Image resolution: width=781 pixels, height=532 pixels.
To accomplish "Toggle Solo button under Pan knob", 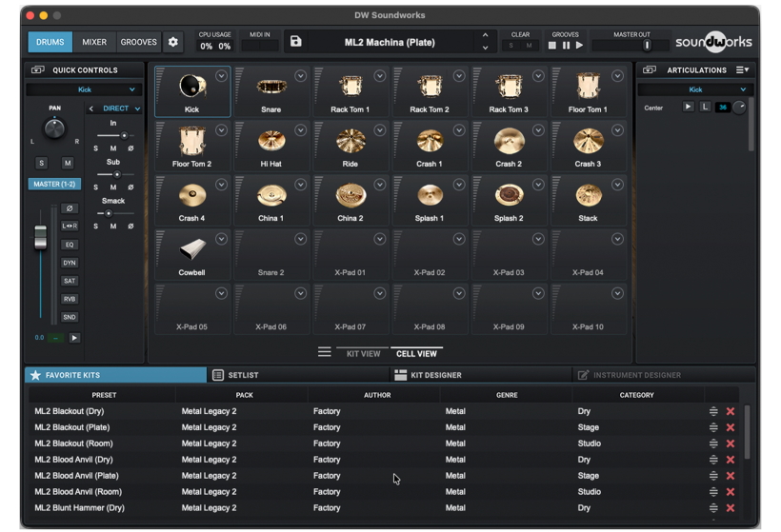I will (x=41, y=163).
